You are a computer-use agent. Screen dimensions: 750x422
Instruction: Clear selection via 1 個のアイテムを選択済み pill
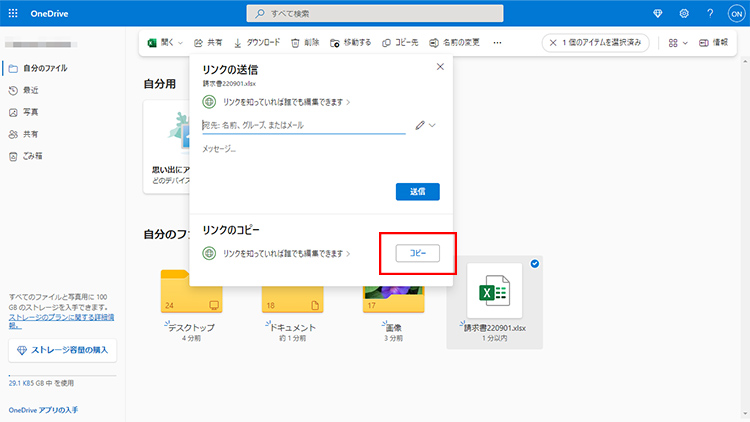point(553,43)
